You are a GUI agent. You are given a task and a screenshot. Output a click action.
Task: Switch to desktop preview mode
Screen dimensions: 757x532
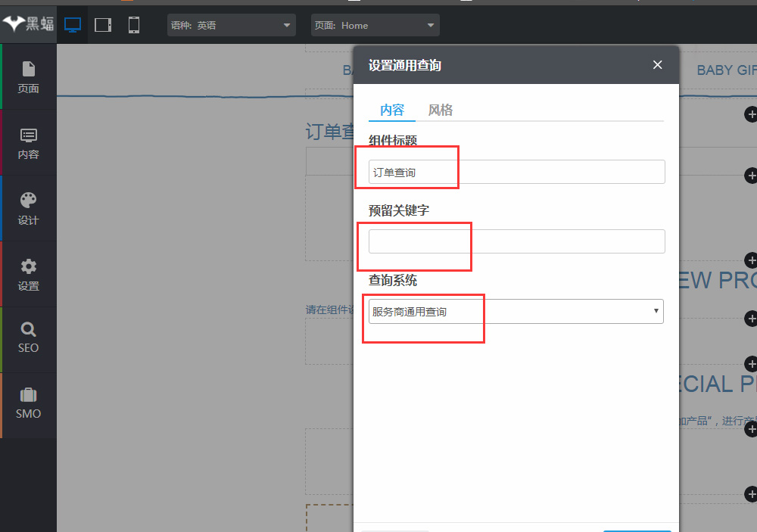pos(73,25)
